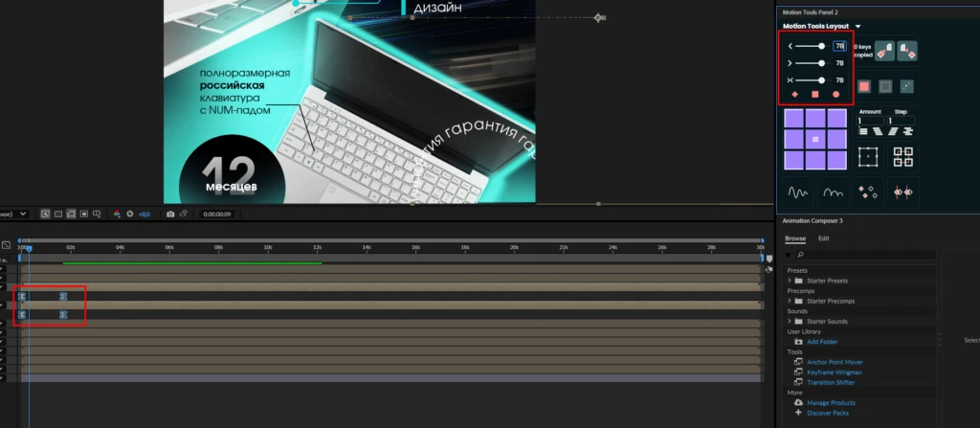Open the Transition Shifter tool
The image size is (980, 428).
pos(831,382)
